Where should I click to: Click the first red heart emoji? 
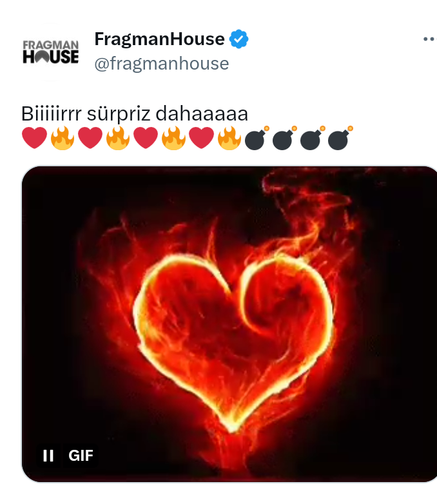pyautogui.click(x=34, y=138)
